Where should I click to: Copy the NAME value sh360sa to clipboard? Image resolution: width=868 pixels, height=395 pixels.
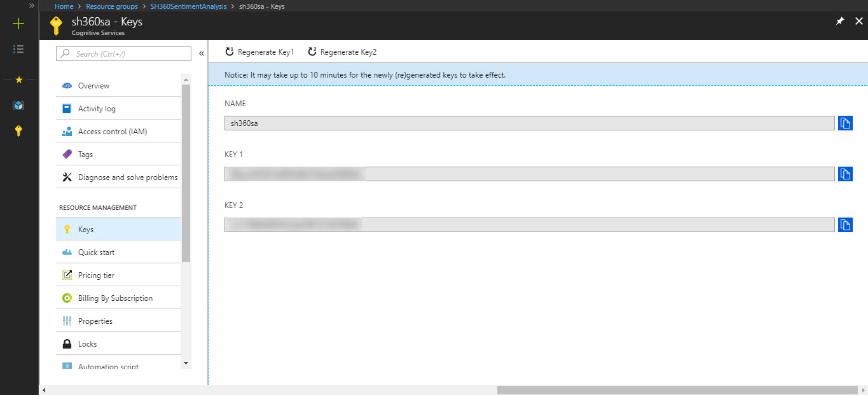pyautogui.click(x=845, y=123)
